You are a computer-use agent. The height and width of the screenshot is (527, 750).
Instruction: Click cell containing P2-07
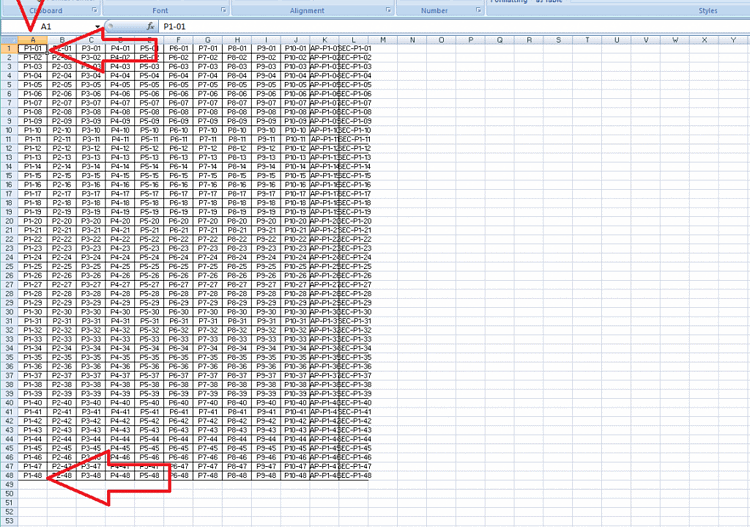click(62, 103)
